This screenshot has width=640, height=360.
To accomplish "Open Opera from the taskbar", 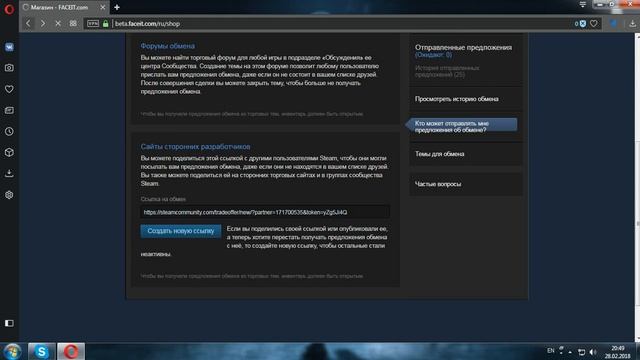I will click(71, 351).
